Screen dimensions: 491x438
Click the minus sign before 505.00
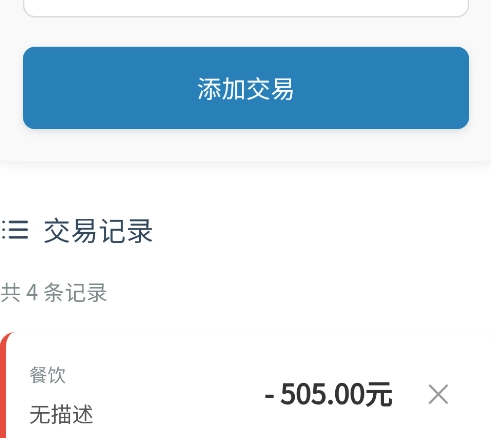coord(269,396)
